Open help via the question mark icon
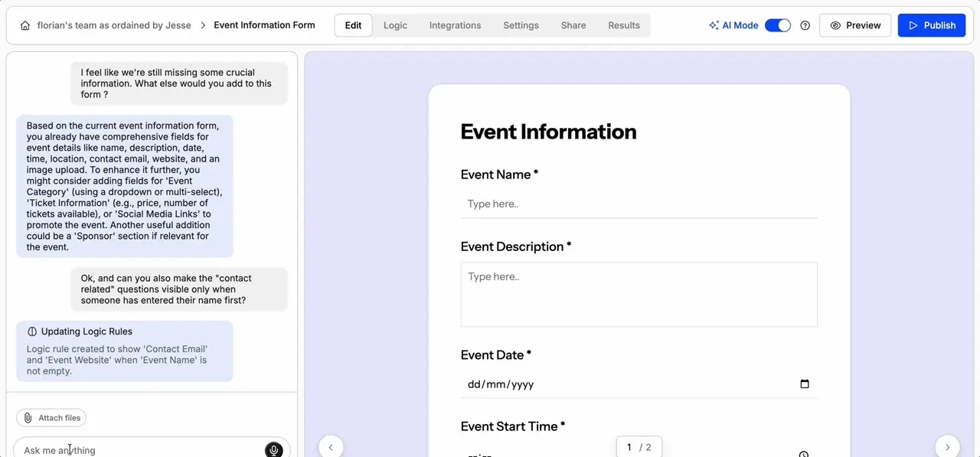 (805, 25)
